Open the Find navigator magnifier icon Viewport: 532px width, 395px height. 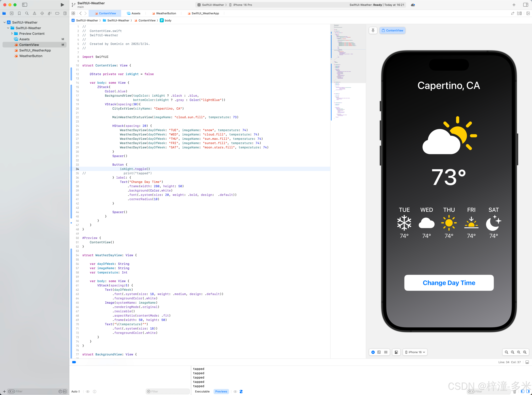[x=27, y=13]
